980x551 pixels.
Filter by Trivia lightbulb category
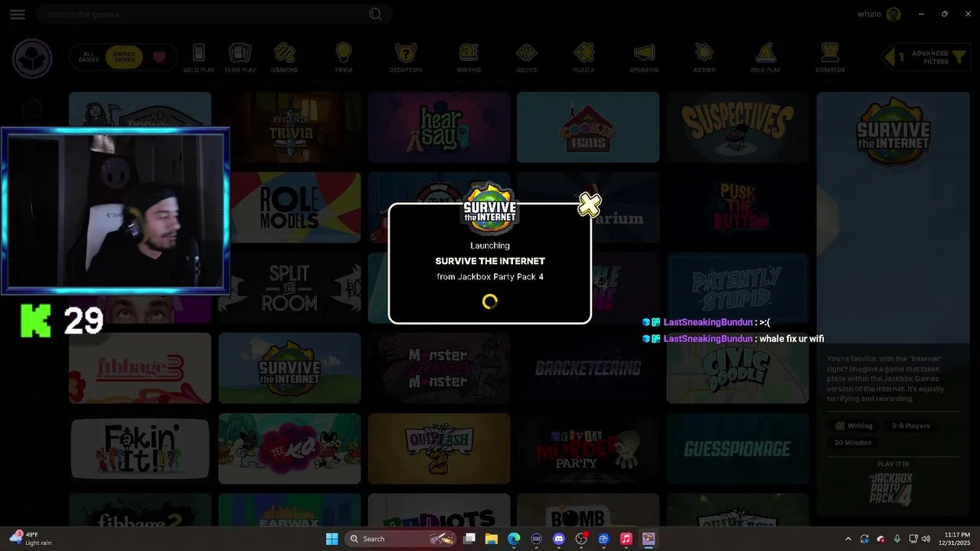[344, 58]
